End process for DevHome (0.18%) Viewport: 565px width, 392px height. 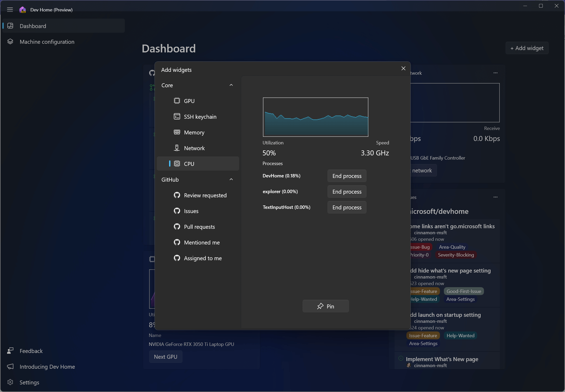[x=346, y=176]
